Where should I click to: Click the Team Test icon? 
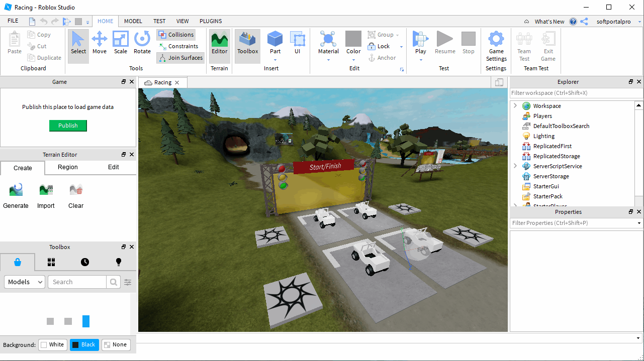[x=524, y=46]
